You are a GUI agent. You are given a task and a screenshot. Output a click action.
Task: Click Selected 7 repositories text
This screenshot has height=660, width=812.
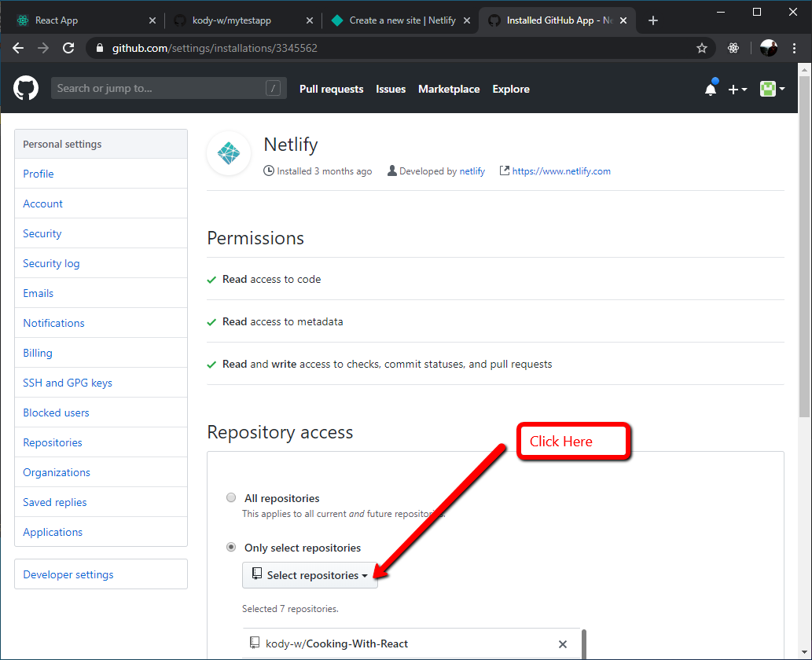290,609
